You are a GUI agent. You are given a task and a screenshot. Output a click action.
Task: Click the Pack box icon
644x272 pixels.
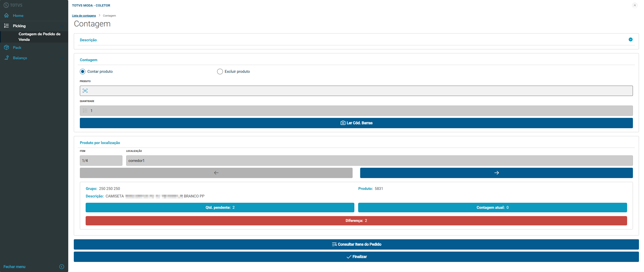7,47
